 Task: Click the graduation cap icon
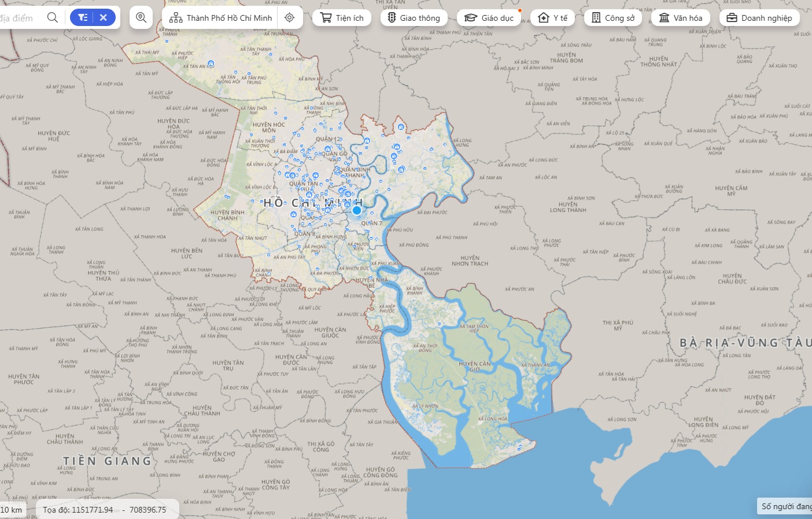[x=471, y=18]
